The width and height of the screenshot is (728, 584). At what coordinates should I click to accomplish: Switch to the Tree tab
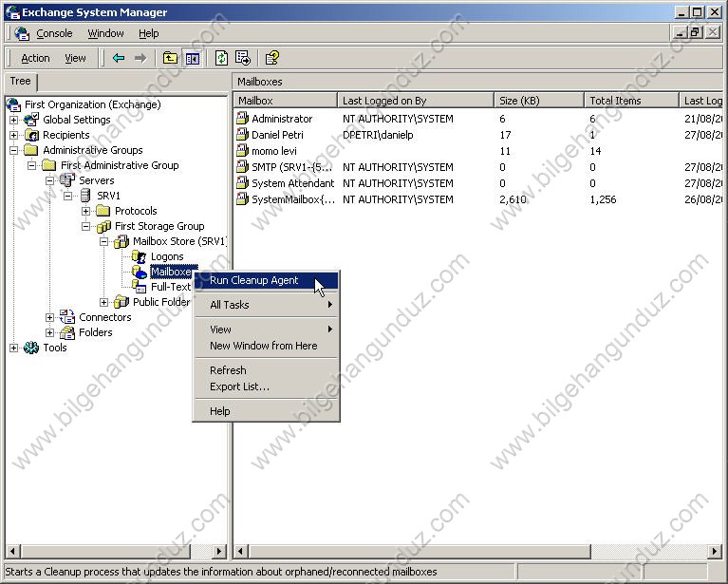pyautogui.click(x=20, y=82)
